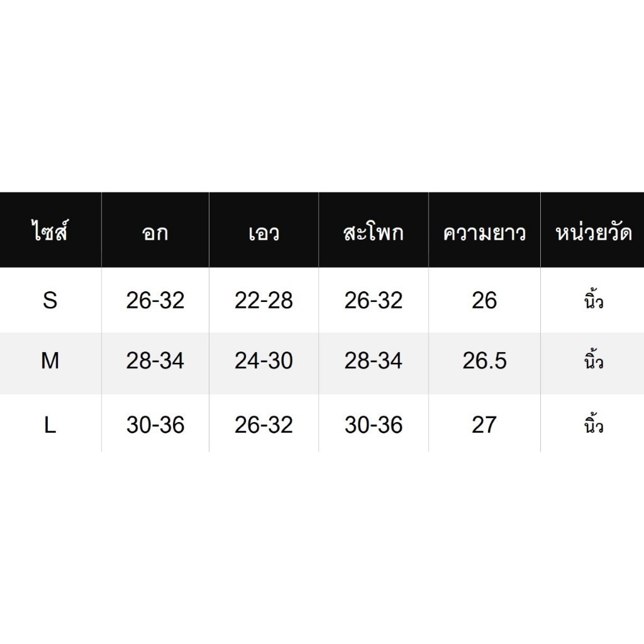
Task: Click hip value 30-36 in L row
Action: (x=374, y=425)
